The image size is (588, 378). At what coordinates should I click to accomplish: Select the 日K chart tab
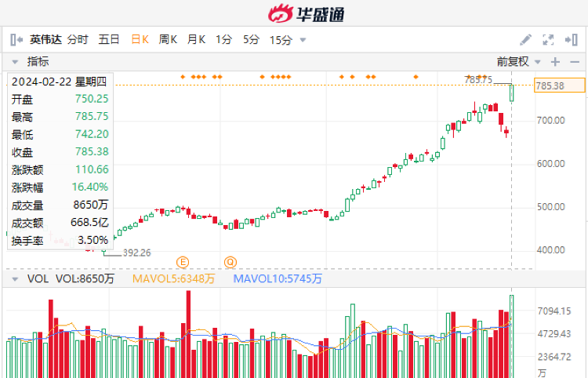pos(140,39)
